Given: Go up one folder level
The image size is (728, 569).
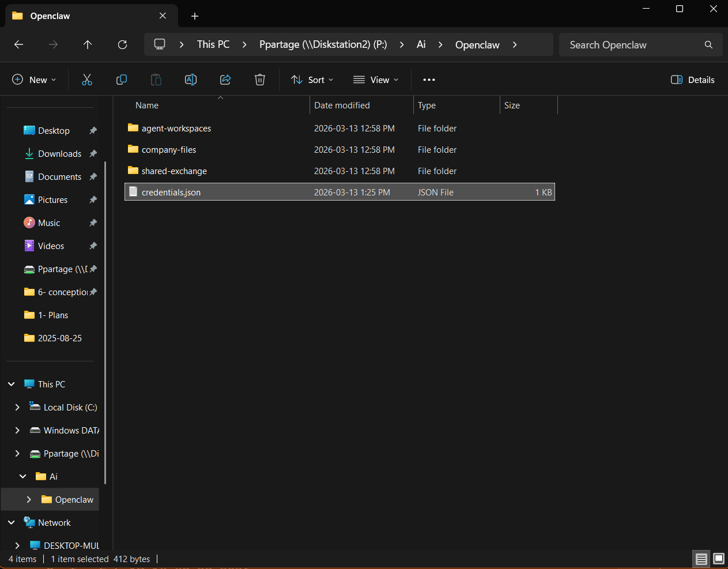Looking at the screenshot, I should [88, 44].
